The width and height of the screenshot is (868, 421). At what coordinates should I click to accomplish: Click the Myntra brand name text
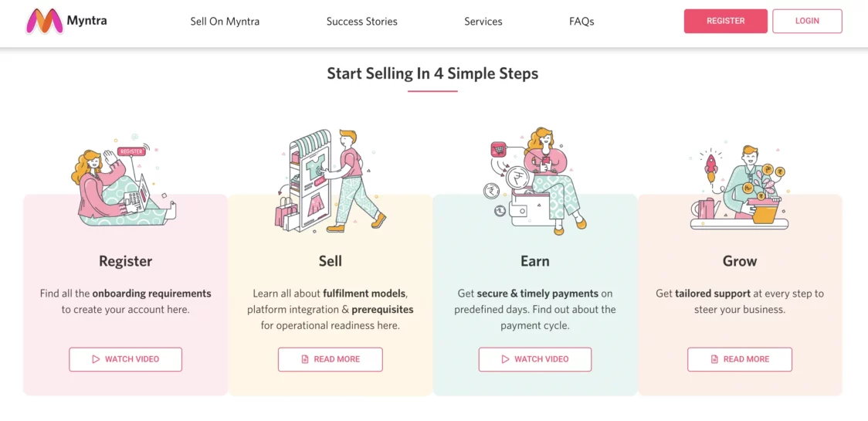87,21
